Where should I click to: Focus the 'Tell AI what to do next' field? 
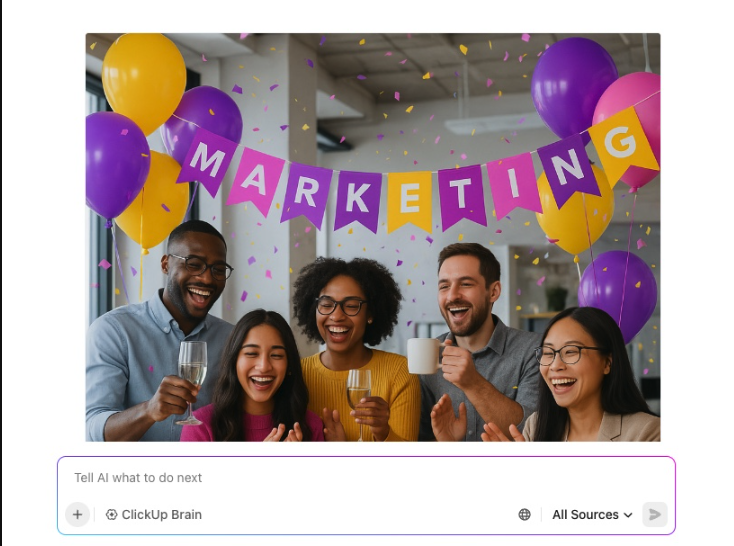pos(366,478)
